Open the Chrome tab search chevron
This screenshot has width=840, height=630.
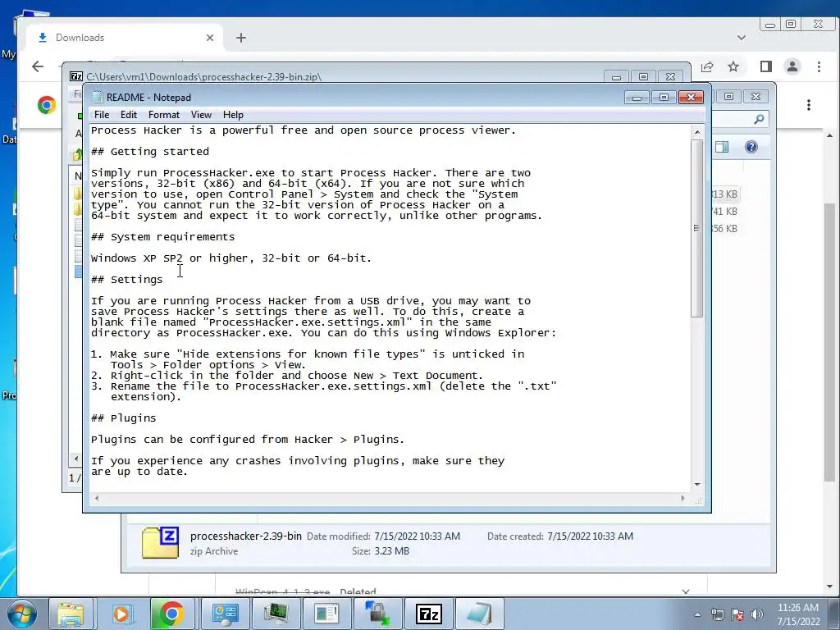coord(742,38)
